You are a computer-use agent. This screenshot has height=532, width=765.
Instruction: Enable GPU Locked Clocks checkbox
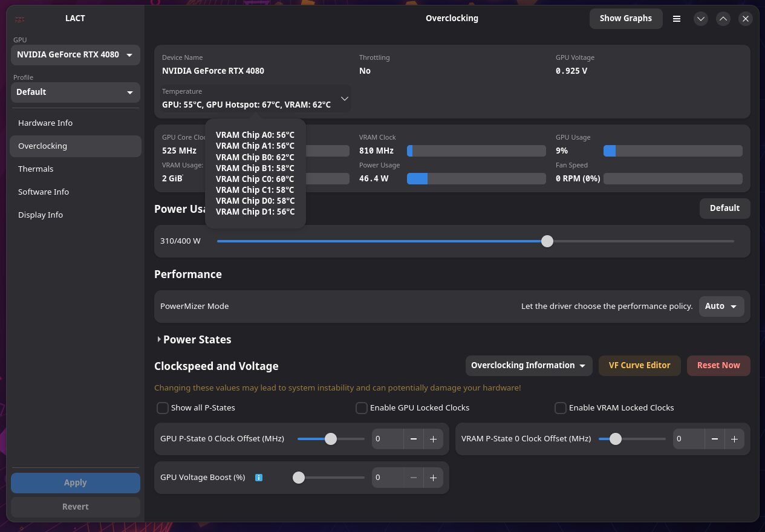pos(362,408)
